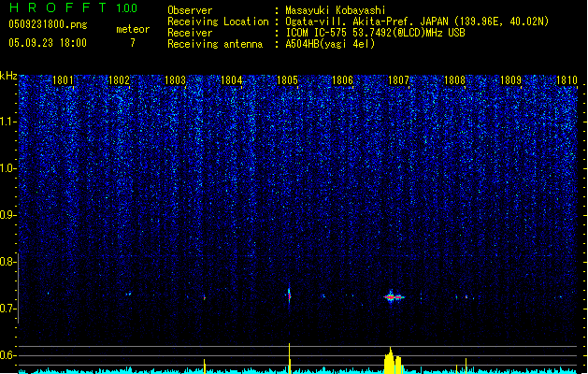Click the Receiver label

click(x=190, y=33)
